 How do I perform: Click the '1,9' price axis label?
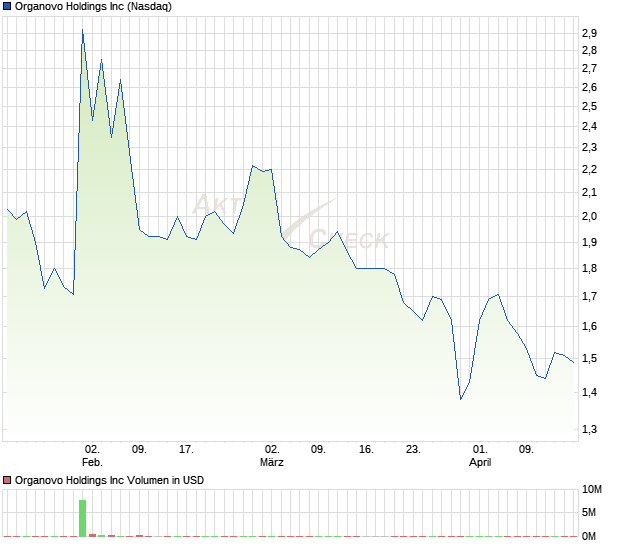(589, 242)
